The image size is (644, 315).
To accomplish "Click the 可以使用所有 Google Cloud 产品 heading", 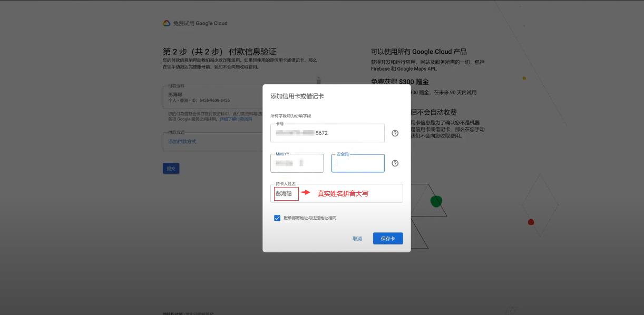I will click(x=419, y=52).
